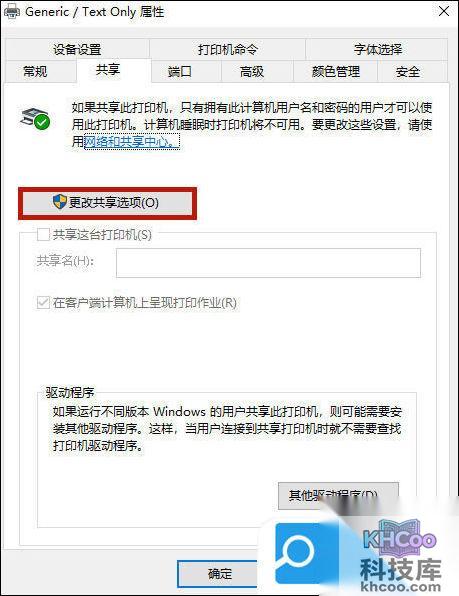459x596 pixels.
Task: Switch to the 常规 tab
Action: (x=35, y=71)
